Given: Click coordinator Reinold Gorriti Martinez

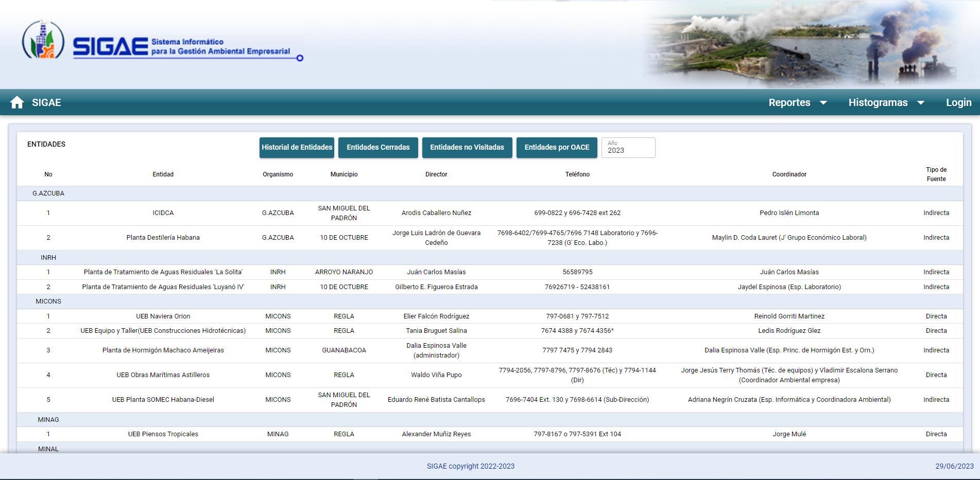Looking at the screenshot, I should click(789, 316).
